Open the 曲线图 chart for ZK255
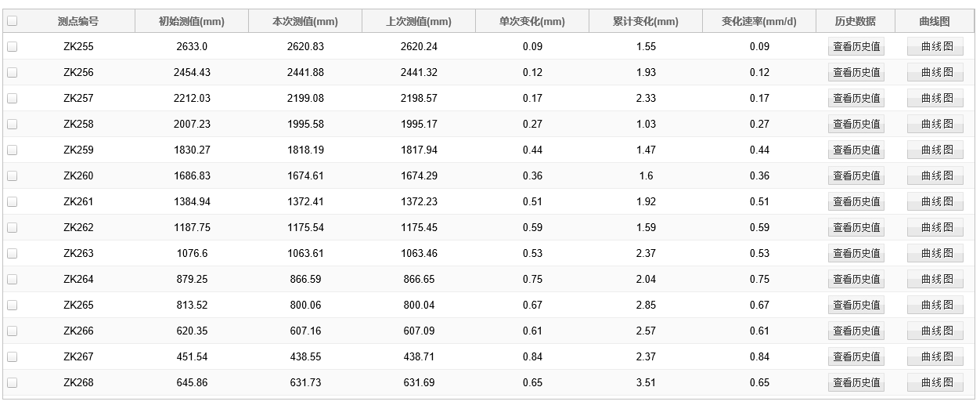This screenshot has height=405, width=980. [x=935, y=47]
